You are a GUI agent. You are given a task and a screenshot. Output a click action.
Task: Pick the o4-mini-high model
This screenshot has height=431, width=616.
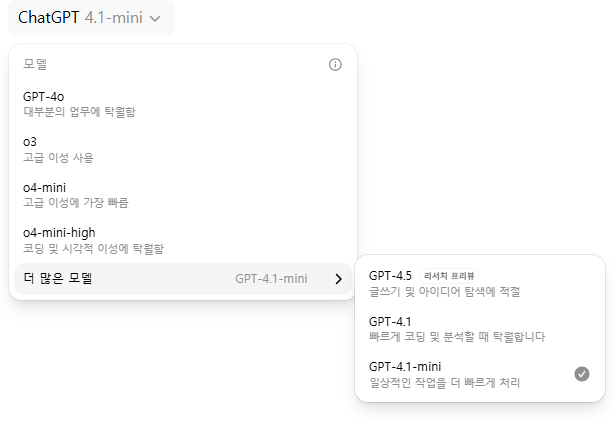pyautogui.click(x=183, y=240)
